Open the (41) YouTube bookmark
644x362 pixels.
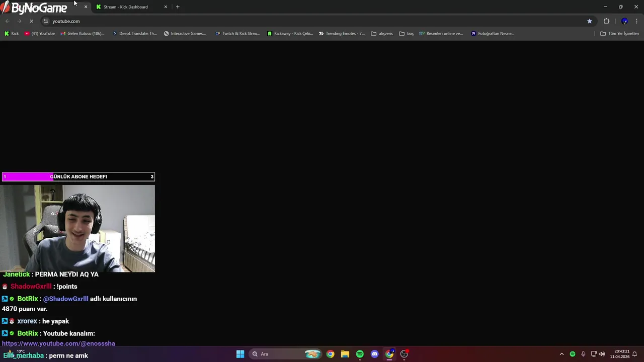[39, 34]
